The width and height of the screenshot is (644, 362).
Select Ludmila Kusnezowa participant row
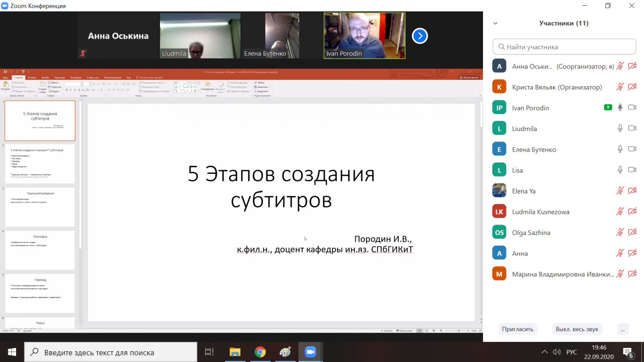pos(564,212)
